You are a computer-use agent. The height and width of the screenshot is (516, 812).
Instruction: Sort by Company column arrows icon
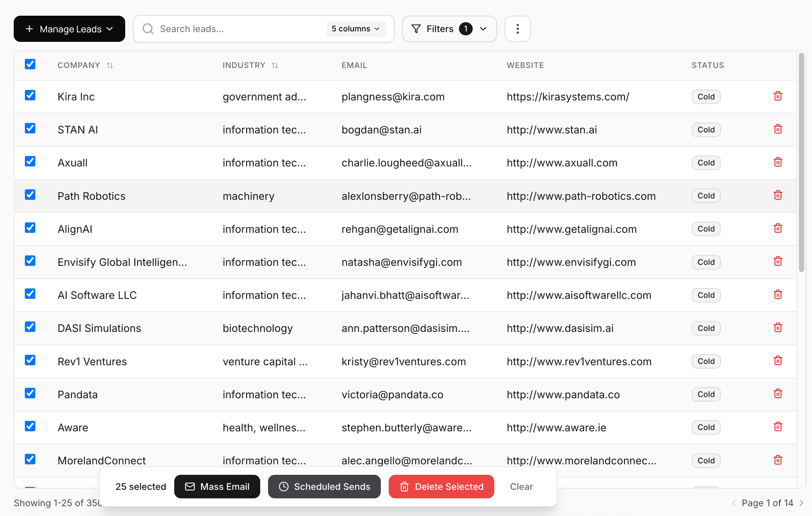[110, 65]
